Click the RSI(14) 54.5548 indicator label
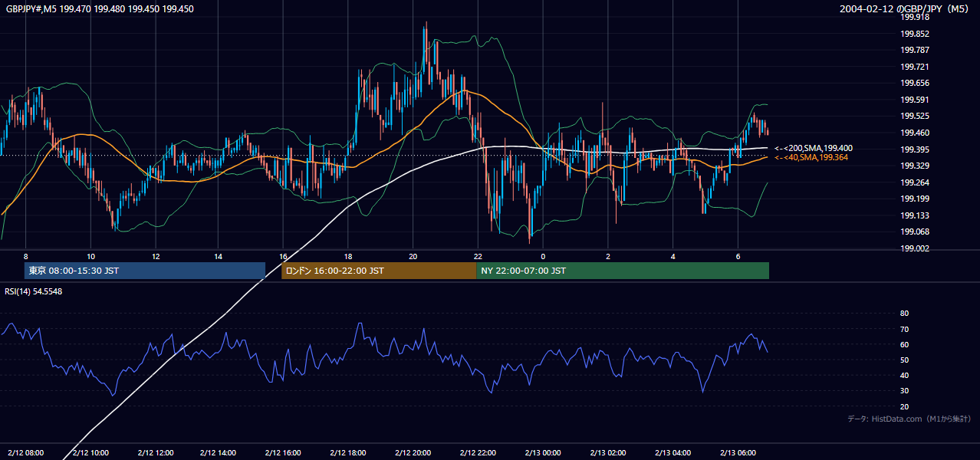Screen dimensions: 980x460 pos(34,291)
